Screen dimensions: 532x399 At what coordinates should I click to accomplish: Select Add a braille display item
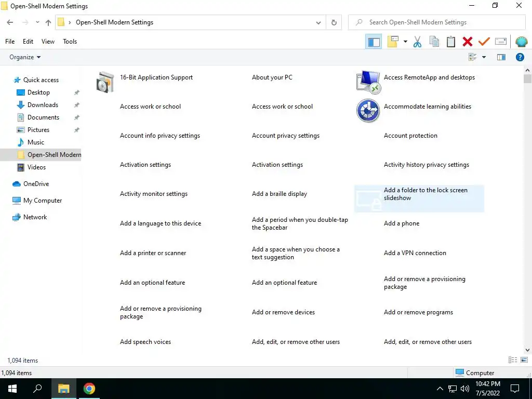279,194
